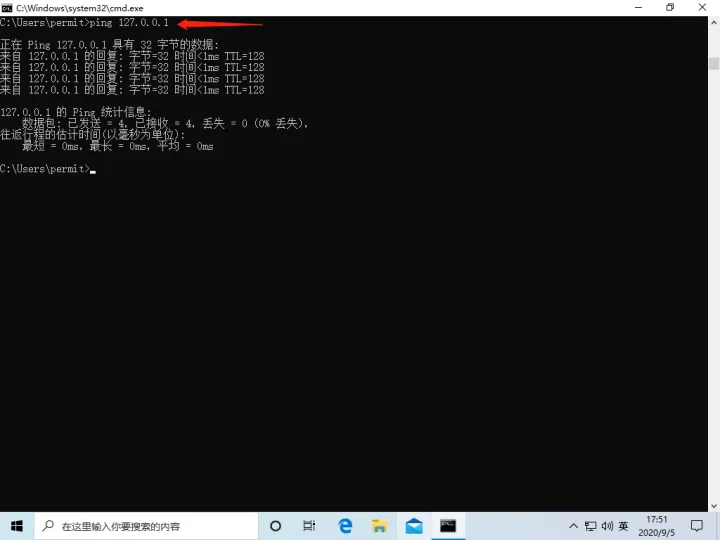Open the Mail app from taskbar
Screen dimensions: 720x540
pyautogui.click(x=414, y=526)
